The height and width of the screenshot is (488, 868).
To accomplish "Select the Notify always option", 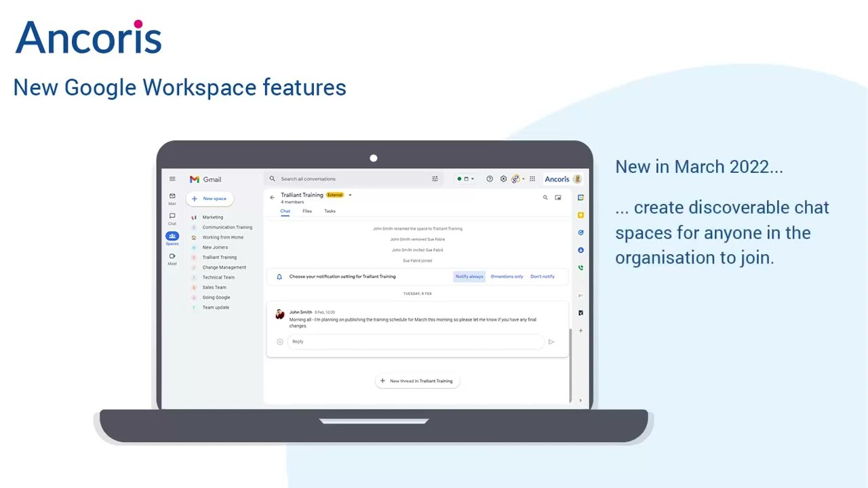I will point(469,277).
